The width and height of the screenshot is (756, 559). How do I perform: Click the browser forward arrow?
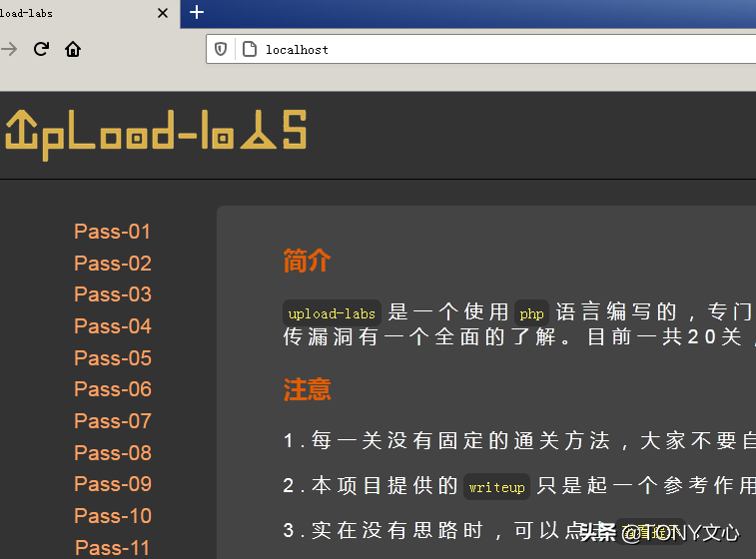pos(9,49)
